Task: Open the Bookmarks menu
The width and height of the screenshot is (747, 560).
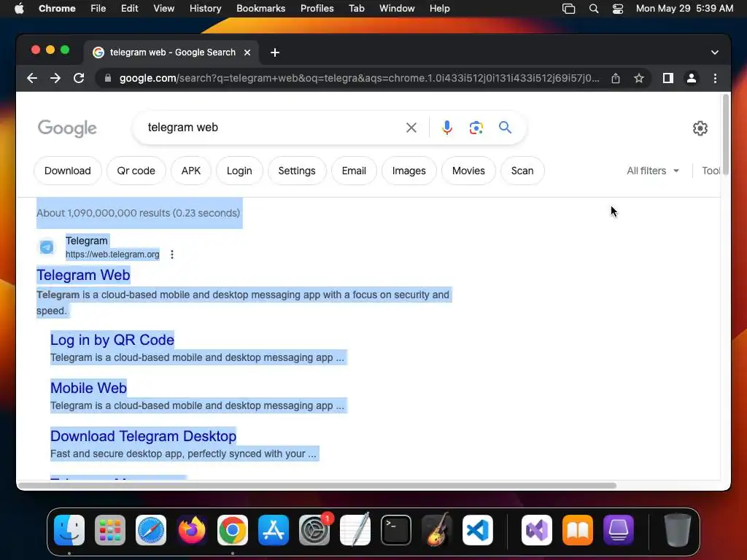Action: pyautogui.click(x=260, y=9)
